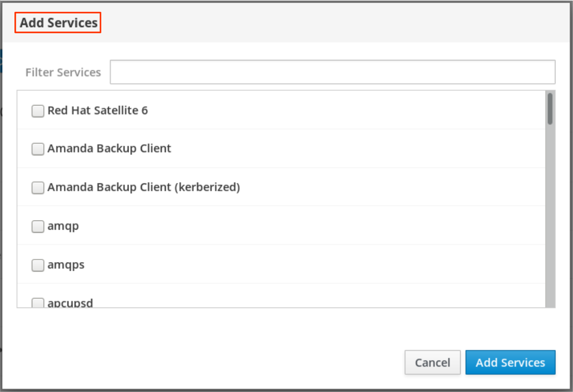Check the apcupsd service checkbox
573x392 pixels.
click(38, 303)
